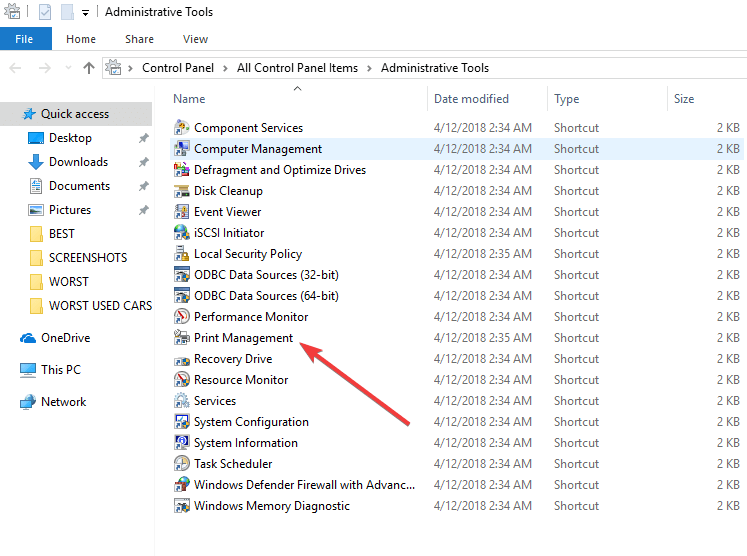Click the pin icon beside Documents

point(143,186)
